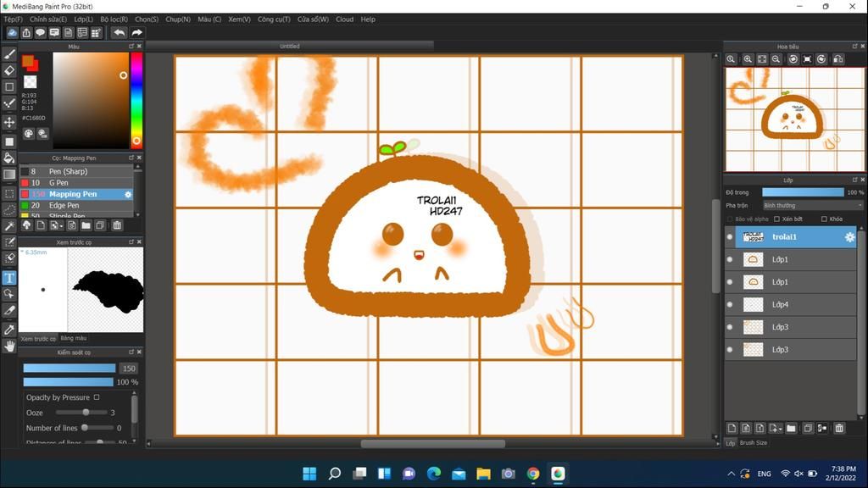Undock the Lớp layer panel
Viewport: 868px width, 488px height.
[x=854, y=180]
